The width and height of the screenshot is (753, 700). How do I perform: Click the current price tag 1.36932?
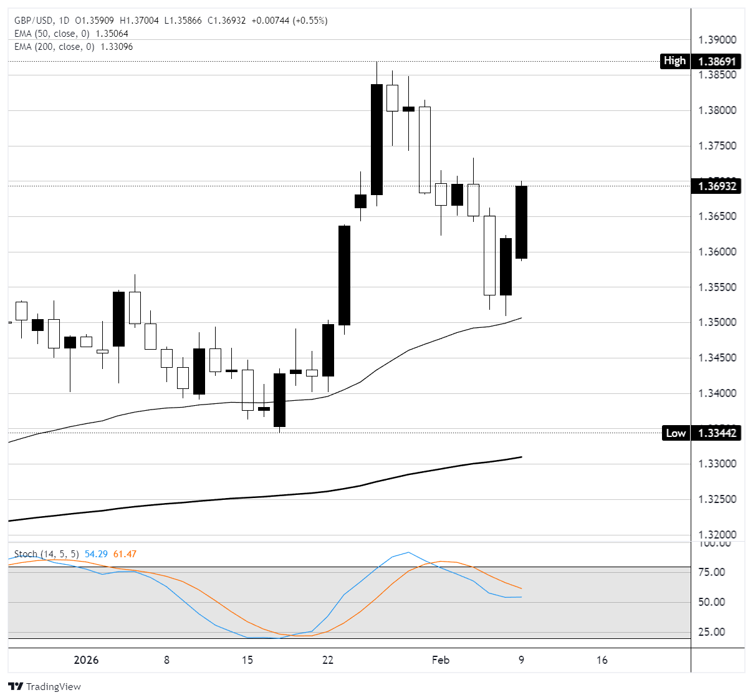pyautogui.click(x=716, y=186)
